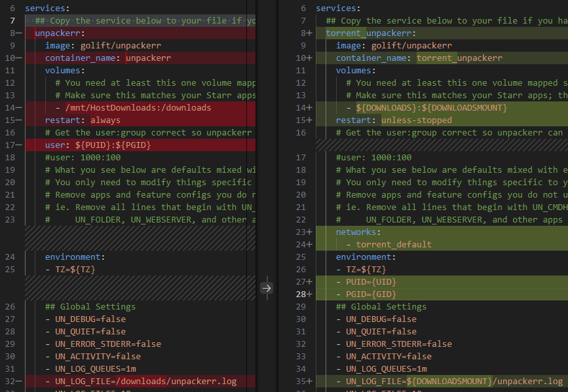This screenshot has width=568, height=392.
Task: Click '- TZ=${TZ}' in the left pane
Action: click(70, 270)
